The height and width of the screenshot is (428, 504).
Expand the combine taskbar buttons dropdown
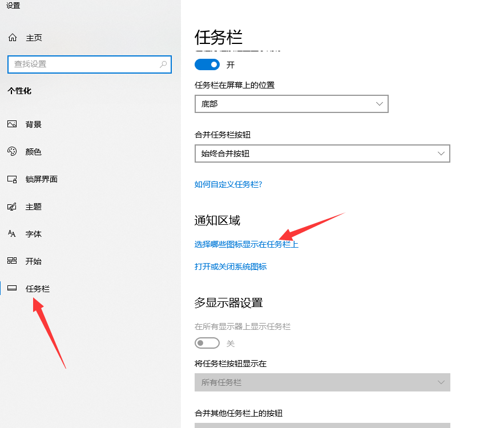322,154
